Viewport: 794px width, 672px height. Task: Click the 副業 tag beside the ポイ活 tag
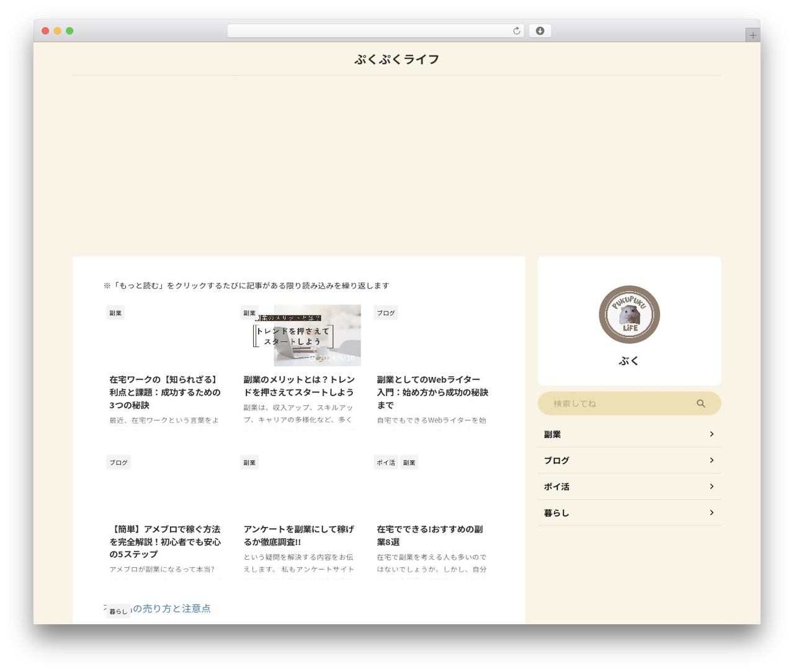[409, 462]
